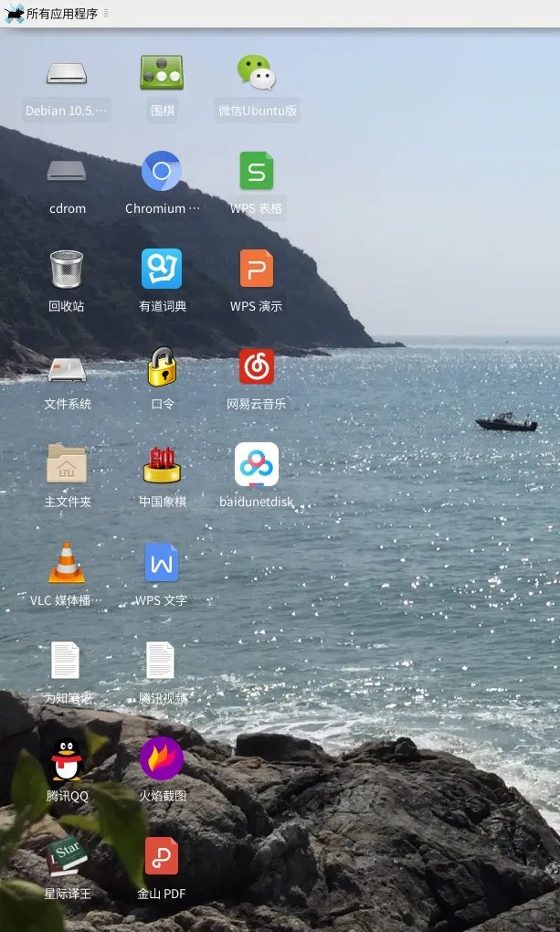Viewport: 560px width, 932px height.
Task: Open WPS 文字 word processor
Action: (x=162, y=564)
